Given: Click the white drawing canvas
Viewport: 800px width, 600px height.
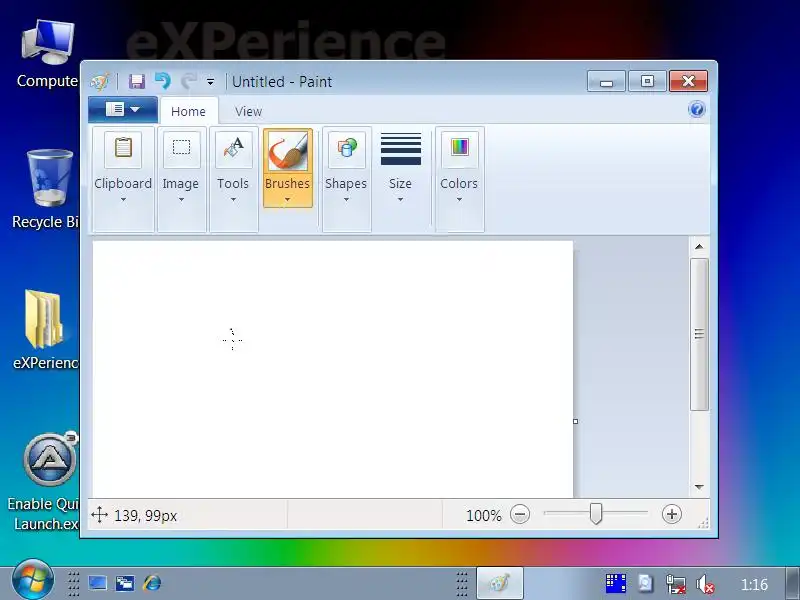Looking at the screenshot, I should [x=333, y=369].
